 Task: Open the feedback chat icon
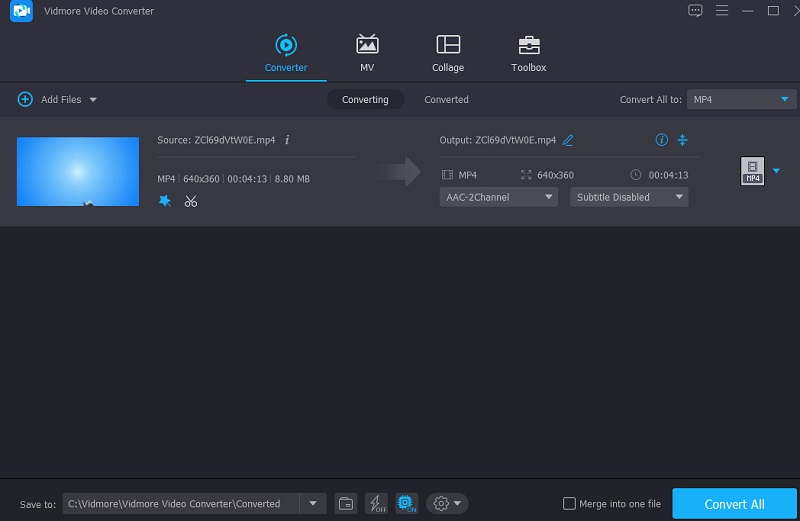pyautogui.click(x=695, y=10)
